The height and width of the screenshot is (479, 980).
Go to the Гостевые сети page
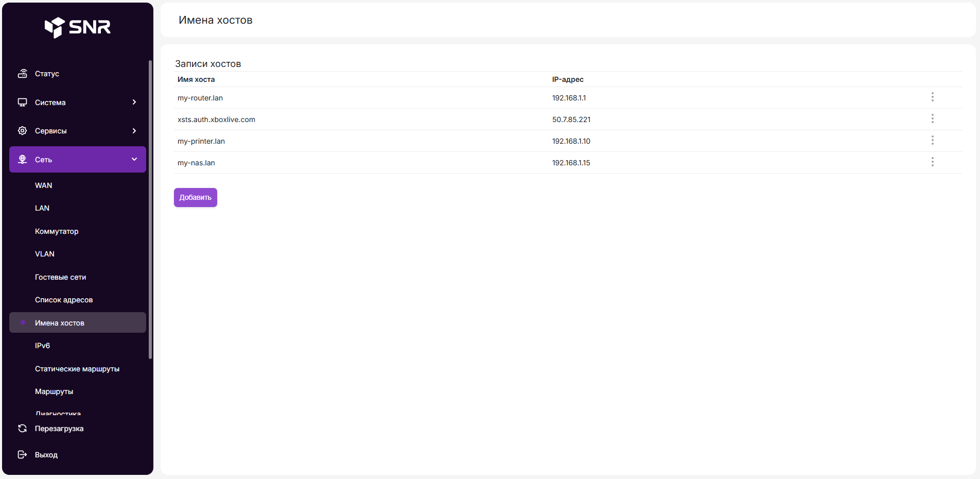60,277
